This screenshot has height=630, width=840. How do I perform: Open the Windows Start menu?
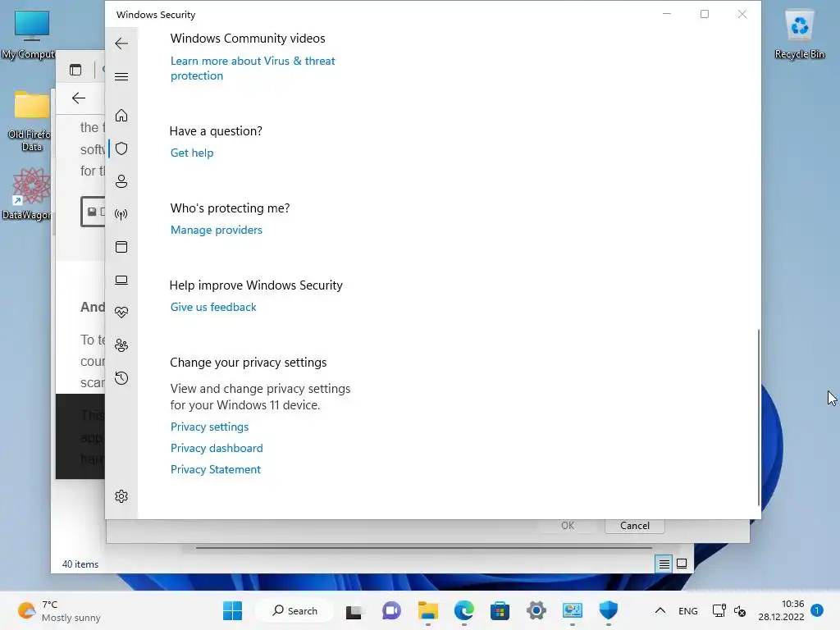point(232,610)
